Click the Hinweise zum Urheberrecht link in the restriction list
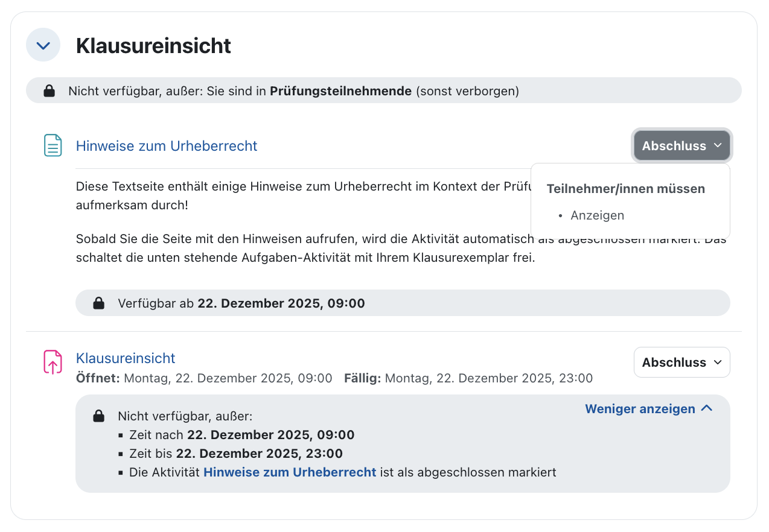Screen dimensions: 769x532 click(289, 472)
